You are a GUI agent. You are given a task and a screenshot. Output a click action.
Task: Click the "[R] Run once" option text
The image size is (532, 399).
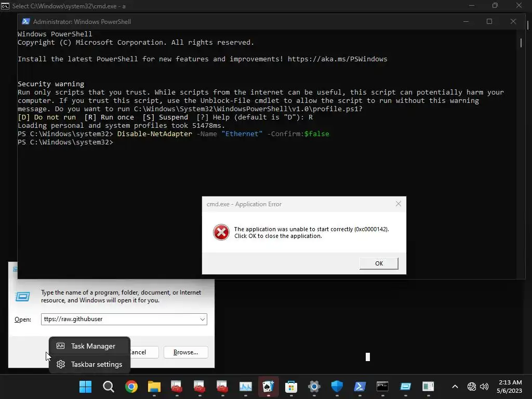tap(109, 117)
